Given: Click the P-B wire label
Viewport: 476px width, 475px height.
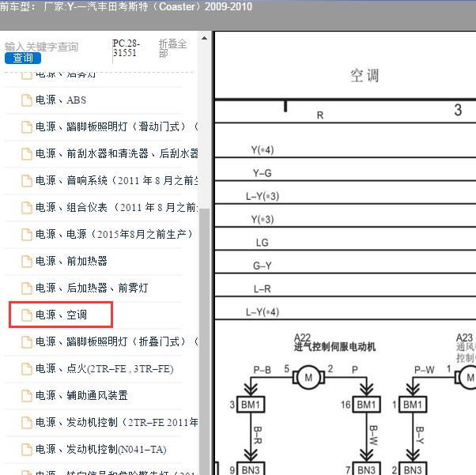Looking at the screenshot, I should (x=263, y=370).
